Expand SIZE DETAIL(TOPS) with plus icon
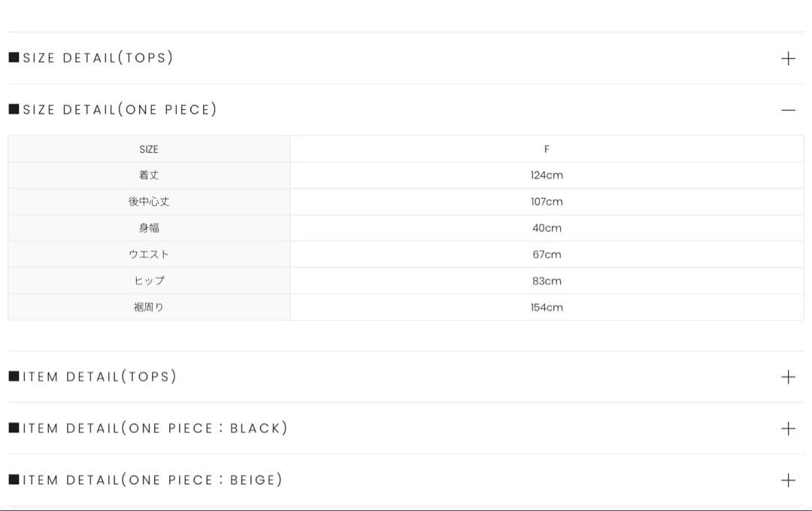The image size is (812, 511). click(x=788, y=58)
